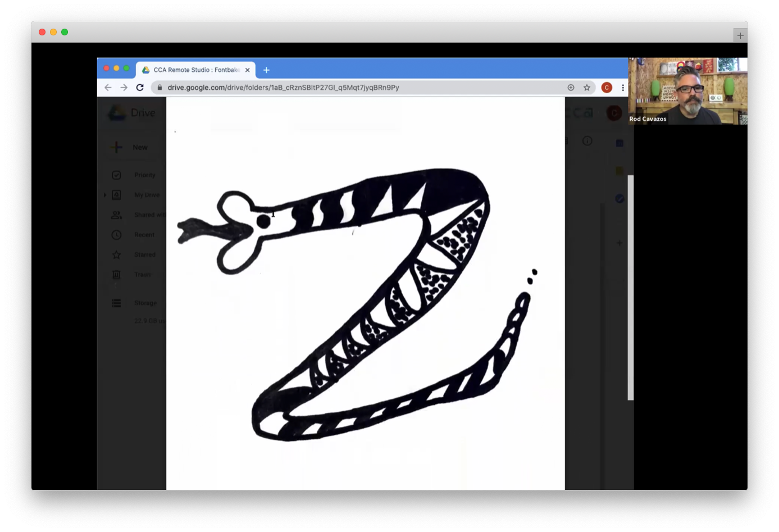Click the Rod Cavazos video thumbnail

tap(687, 91)
